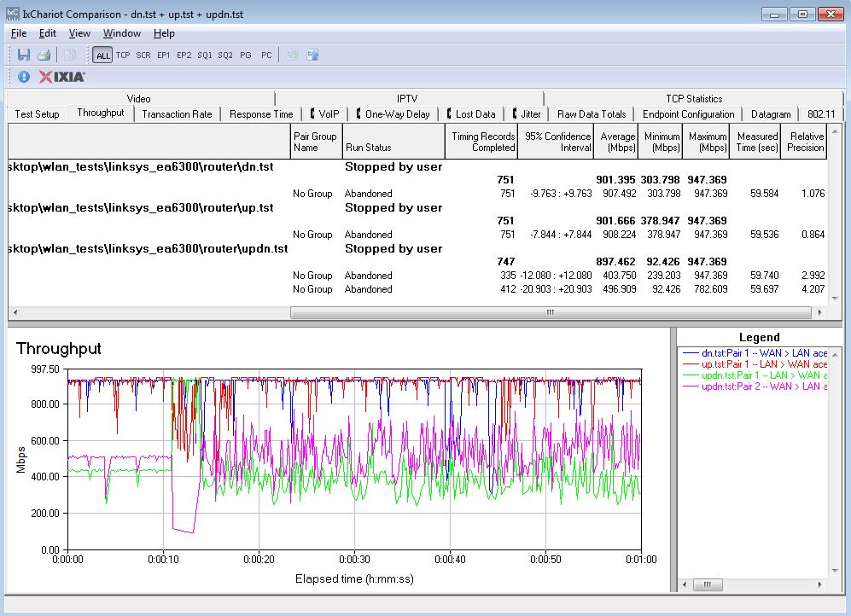This screenshot has width=851, height=616.
Task: Click the table vertical scroll down arrow
Action: (x=835, y=299)
